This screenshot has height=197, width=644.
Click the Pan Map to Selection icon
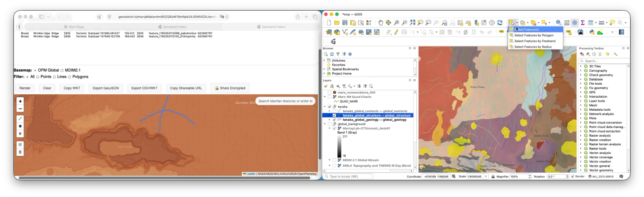point(388,23)
